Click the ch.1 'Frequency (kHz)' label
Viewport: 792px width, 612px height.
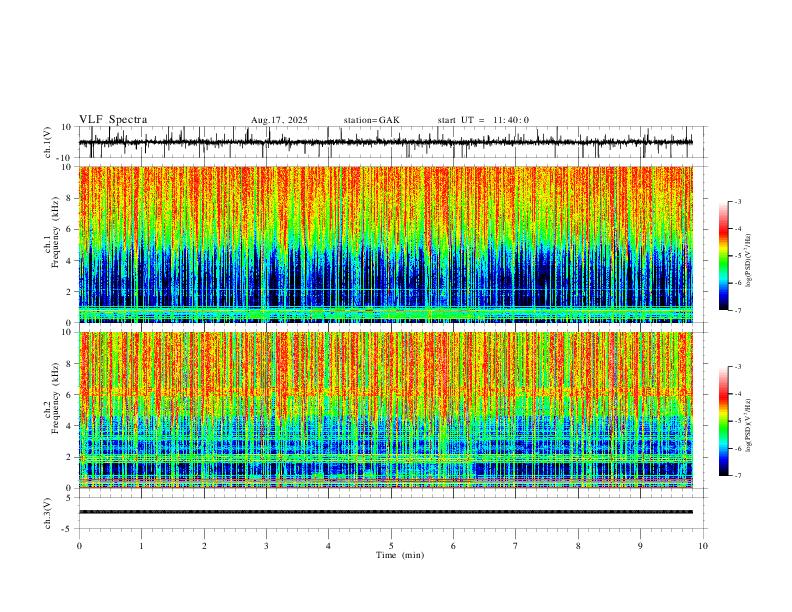55,232
